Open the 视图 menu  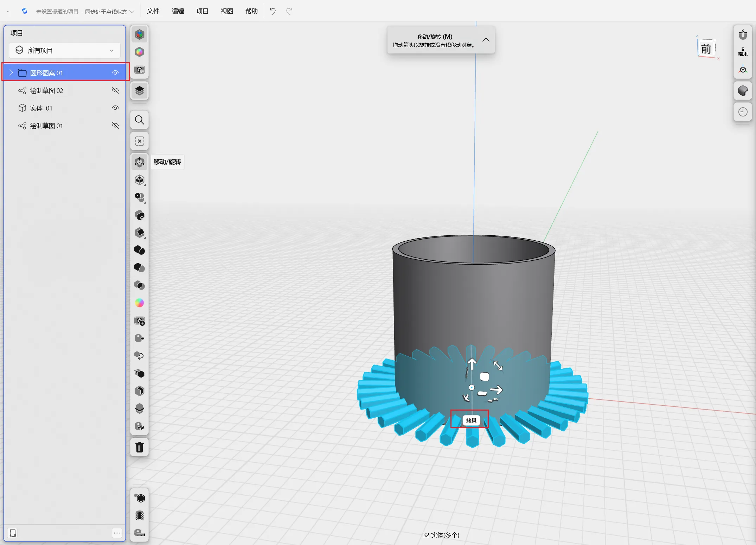[x=227, y=11]
